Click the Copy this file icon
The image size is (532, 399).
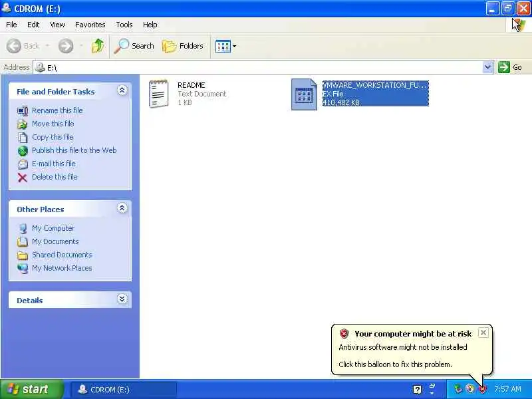pos(23,138)
